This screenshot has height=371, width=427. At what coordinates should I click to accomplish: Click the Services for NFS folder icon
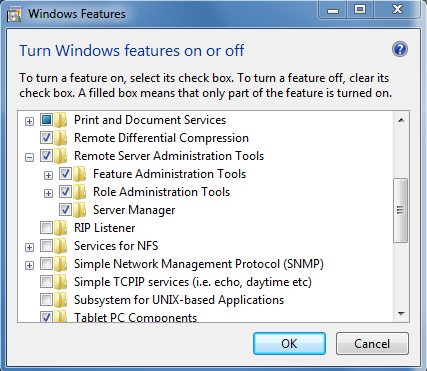click(61, 246)
